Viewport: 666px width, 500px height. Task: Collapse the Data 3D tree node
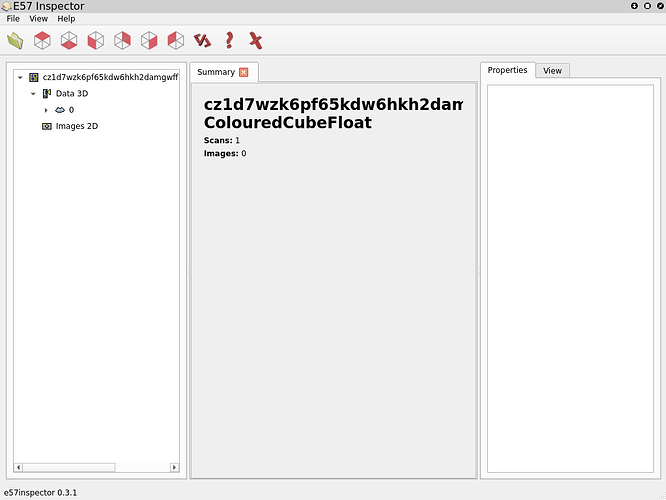point(33,94)
